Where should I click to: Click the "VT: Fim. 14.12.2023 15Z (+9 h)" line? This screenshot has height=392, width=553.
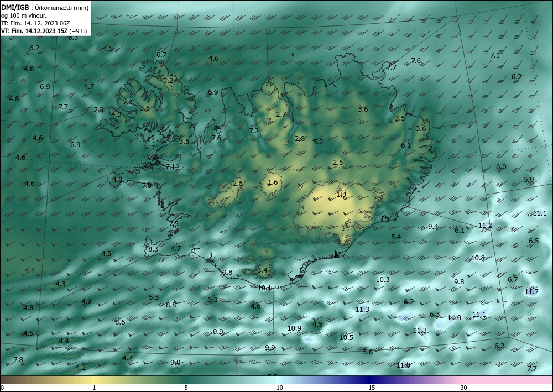[44, 30]
